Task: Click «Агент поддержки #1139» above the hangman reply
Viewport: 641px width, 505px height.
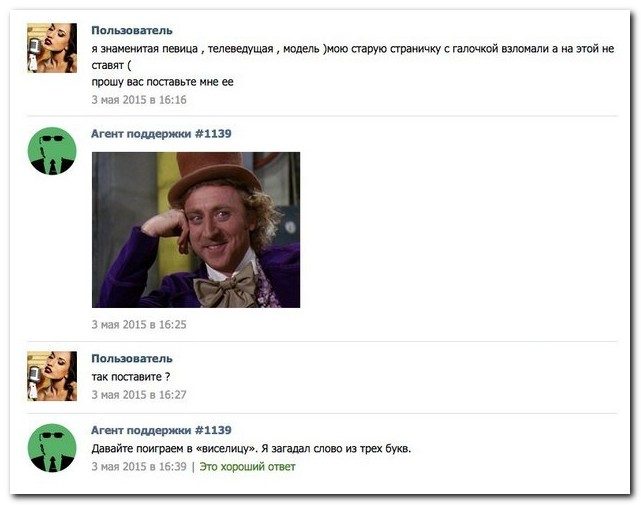Action: coord(161,430)
